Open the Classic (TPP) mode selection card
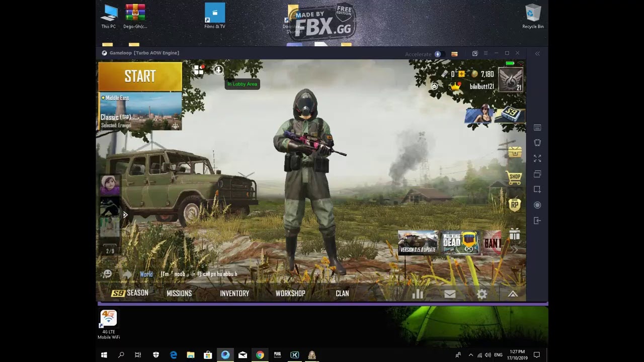The image size is (644, 362). click(140, 111)
